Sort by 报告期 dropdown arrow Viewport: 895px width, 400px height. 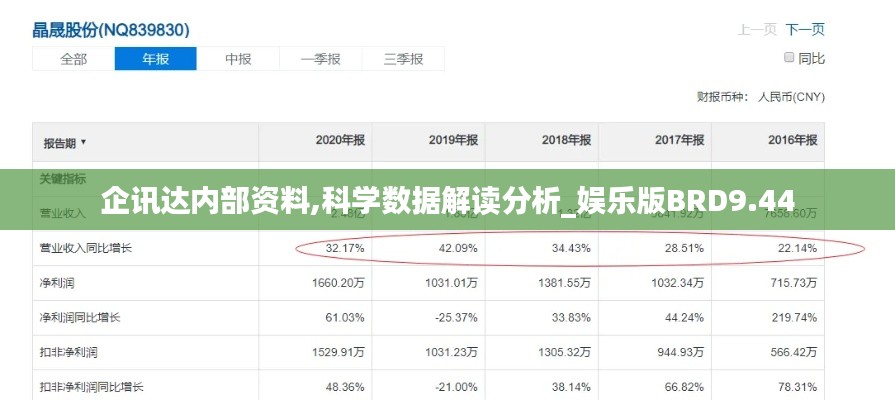pyautogui.click(x=83, y=142)
